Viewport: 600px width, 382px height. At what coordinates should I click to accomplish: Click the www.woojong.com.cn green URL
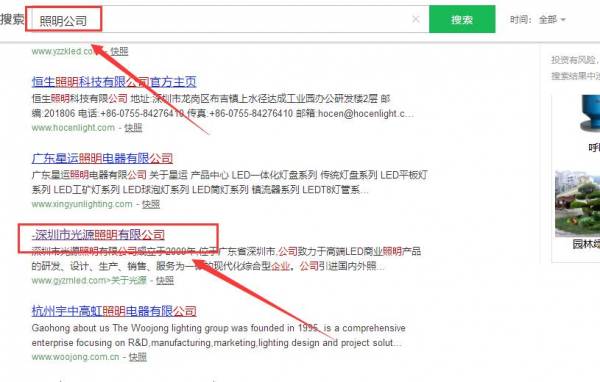pos(75,357)
